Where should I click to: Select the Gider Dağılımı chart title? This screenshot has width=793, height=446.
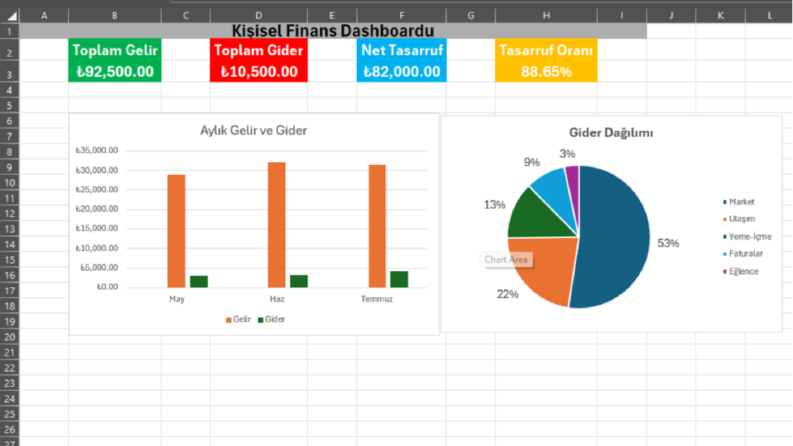click(611, 132)
